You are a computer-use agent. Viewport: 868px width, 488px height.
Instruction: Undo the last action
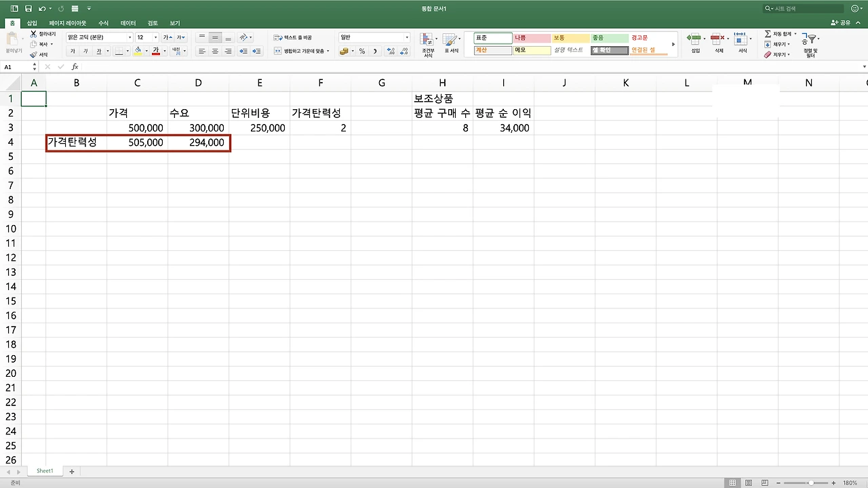42,9
